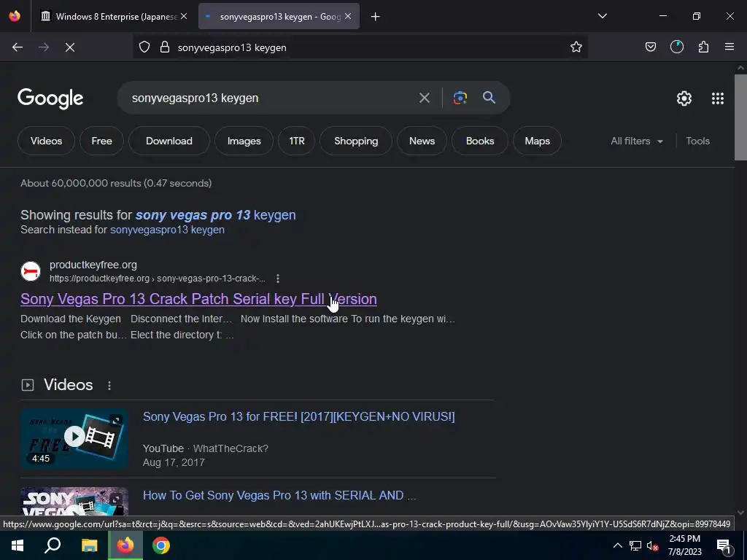747x560 pixels.
Task: Click the Google magnifier search button
Action: pos(489,98)
